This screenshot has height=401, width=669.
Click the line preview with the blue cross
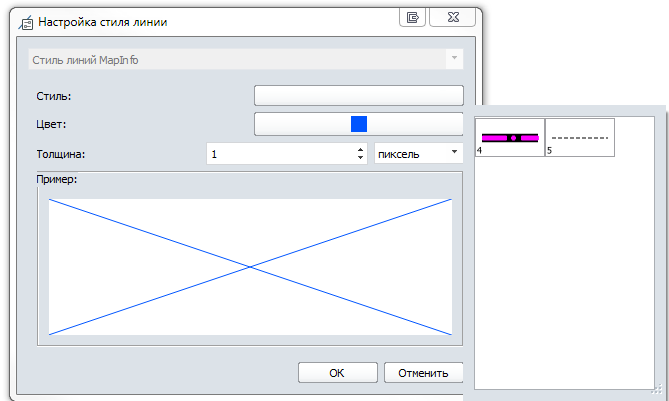(250, 266)
